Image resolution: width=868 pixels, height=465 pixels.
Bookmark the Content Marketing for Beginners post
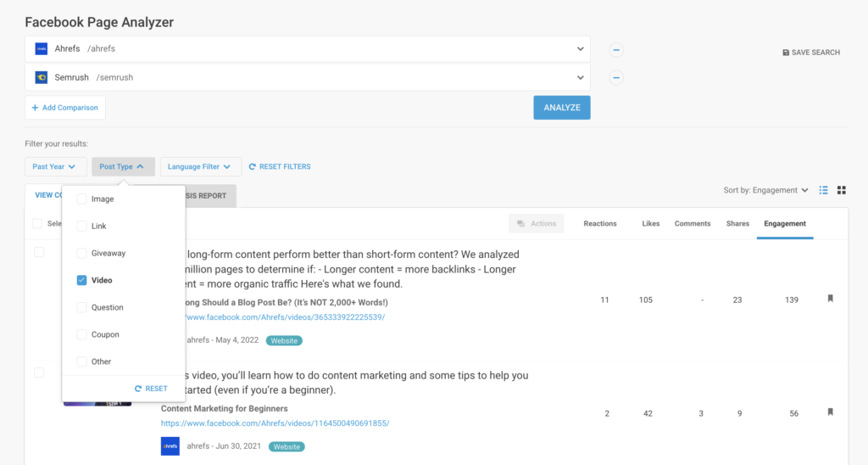[x=831, y=412]
